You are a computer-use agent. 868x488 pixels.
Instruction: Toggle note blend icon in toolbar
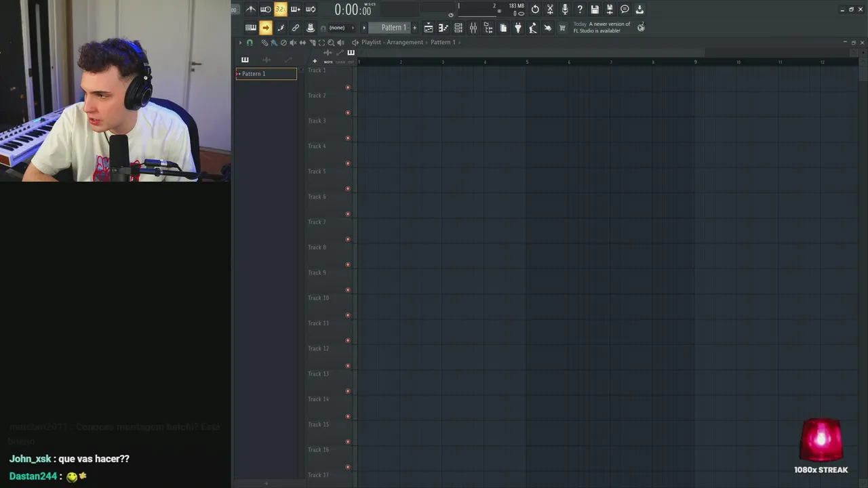tap(281, 28)
